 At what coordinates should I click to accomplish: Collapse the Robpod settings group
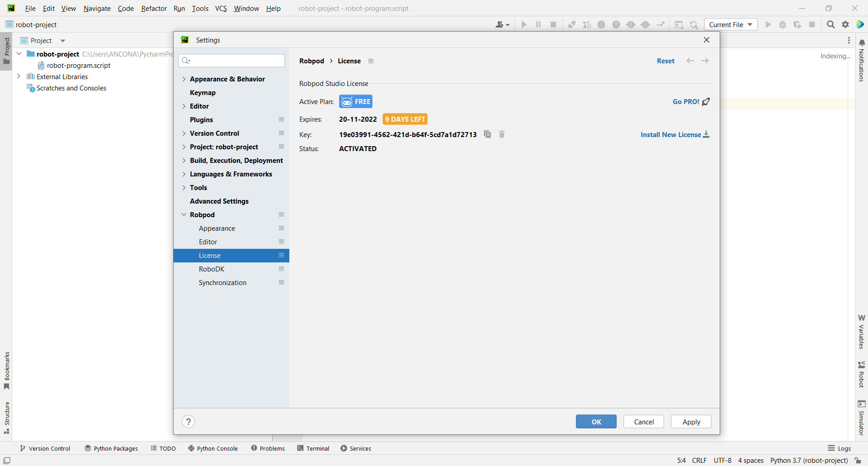coord(184,215)
